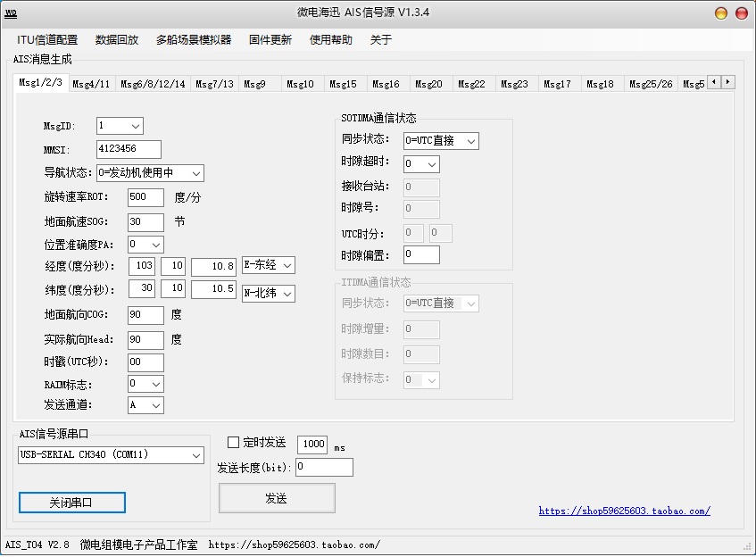This screenshot has height=557, width=756.
Task: Click the latitude degrees field showing 30
Action: pos(142,289)
